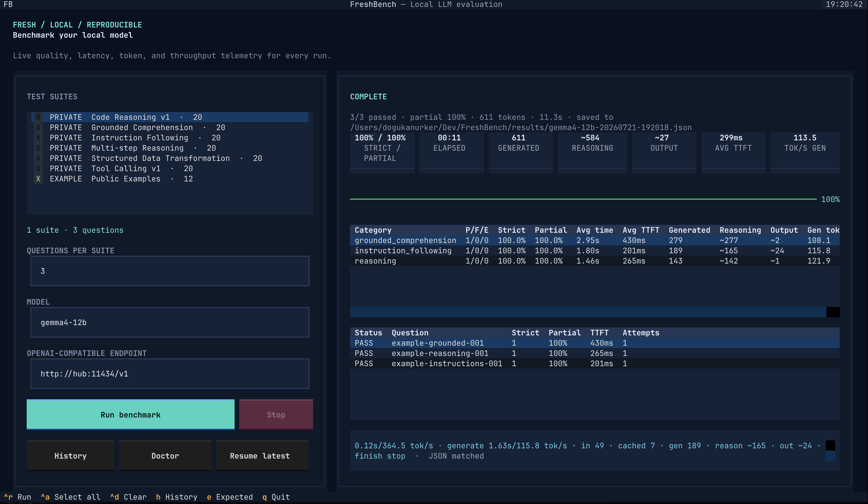This screenshot has height=504, width=868.
Task: Toggle the Structured Data Transformation suite checkbox
Action: click(38, 158)
